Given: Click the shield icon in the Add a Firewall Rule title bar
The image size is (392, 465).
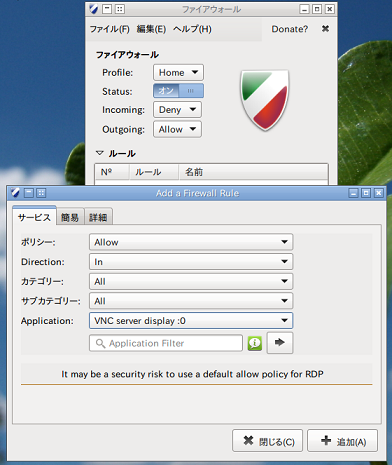Looking at the screenshot, I should [x=15, y=193].
